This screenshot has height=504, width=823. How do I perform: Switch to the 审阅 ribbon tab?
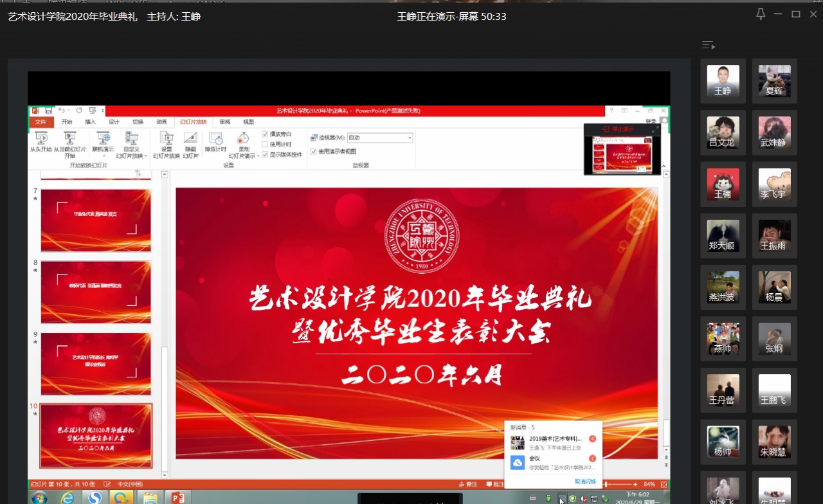[224, 122]
